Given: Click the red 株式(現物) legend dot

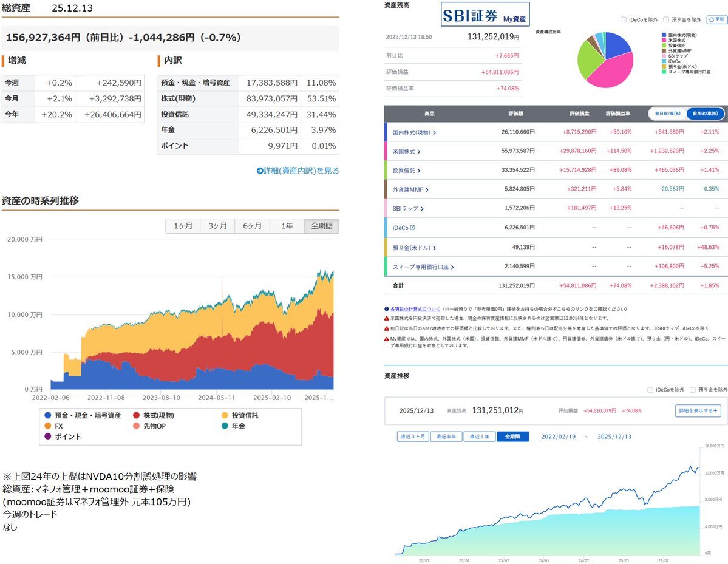Looking at the screenshot, I should [x=136, y=415].
